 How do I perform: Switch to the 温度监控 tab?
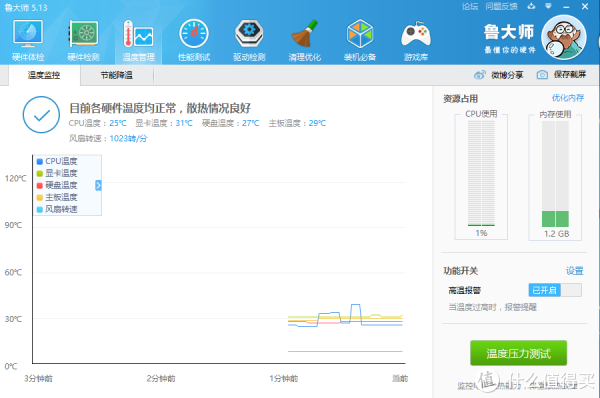point(44,75)
